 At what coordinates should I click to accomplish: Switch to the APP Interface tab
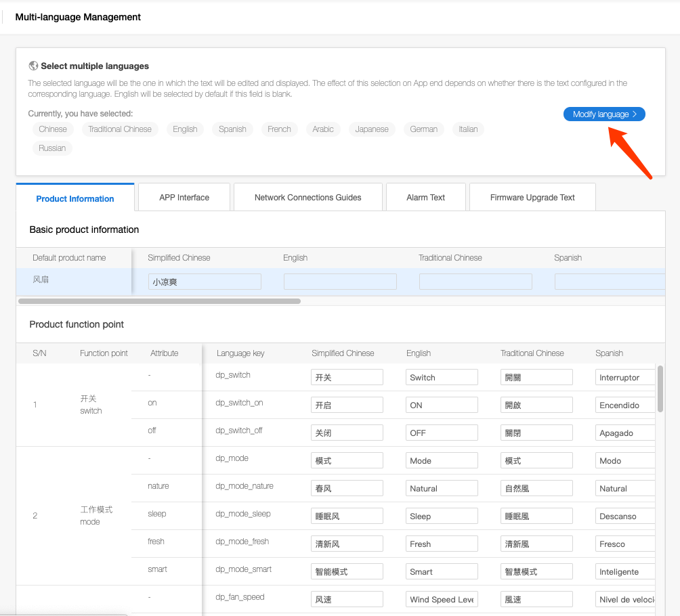pyautogui.click(x=184, y=198)
